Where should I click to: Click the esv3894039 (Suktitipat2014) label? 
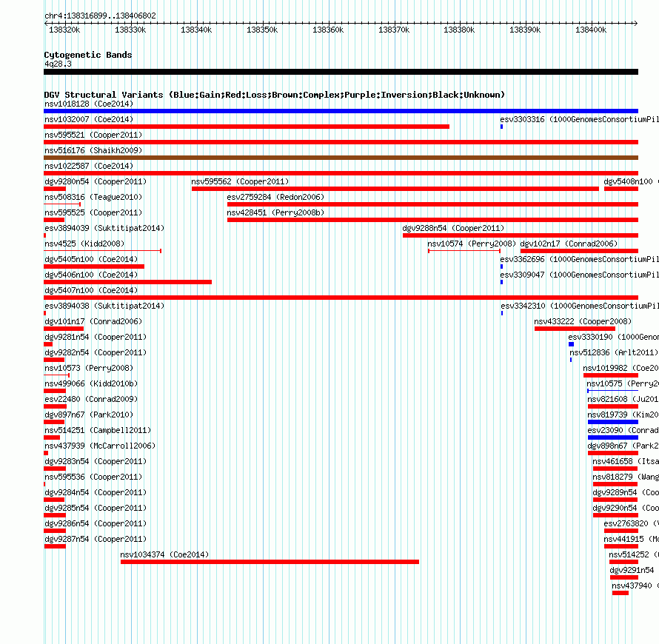[104, 228]
